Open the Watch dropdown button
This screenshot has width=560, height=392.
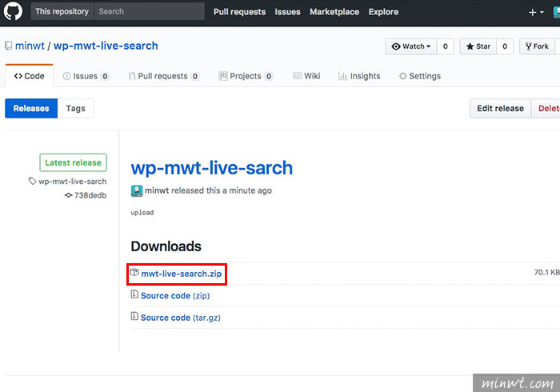coord(411,46)
